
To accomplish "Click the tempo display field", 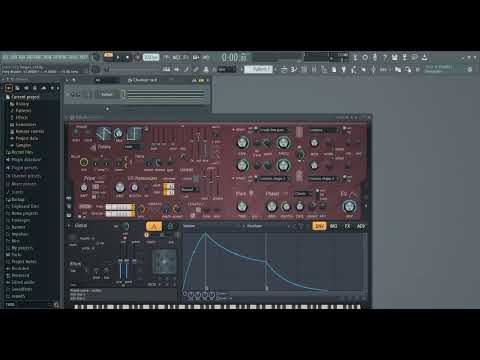I will pos(151,57).
